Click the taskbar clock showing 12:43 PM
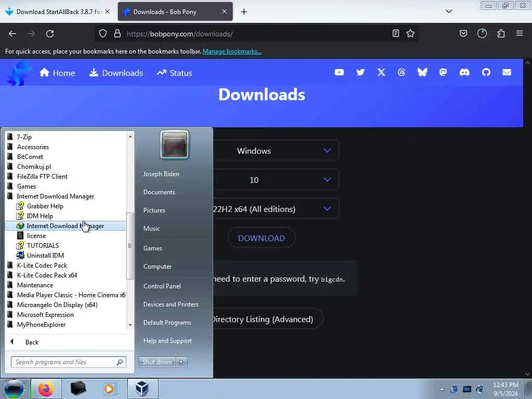 click(x=506, y=389)
